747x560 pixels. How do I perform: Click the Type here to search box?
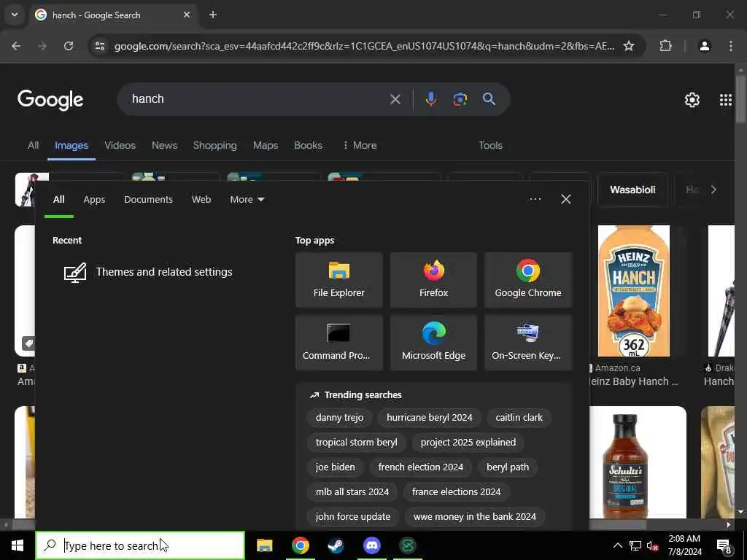pos(140,545)
